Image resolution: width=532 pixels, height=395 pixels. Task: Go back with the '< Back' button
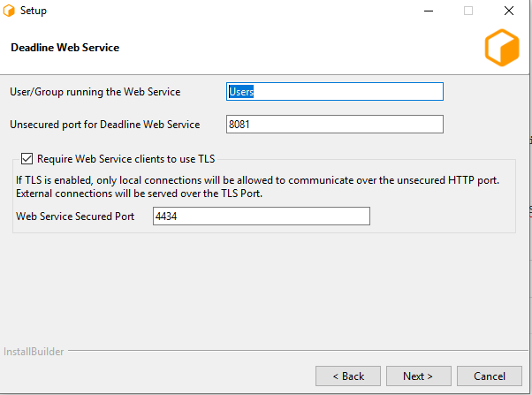click(x=347, y=376)
